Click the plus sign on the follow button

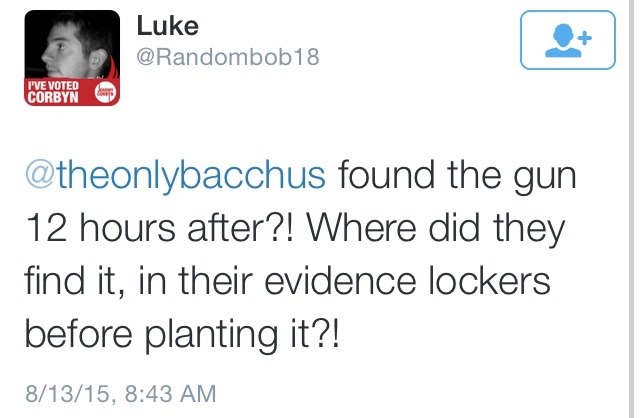[x=584, y=34]
